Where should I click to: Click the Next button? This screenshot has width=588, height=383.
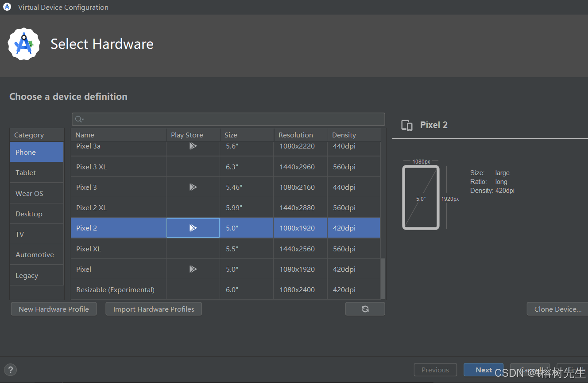484,370
